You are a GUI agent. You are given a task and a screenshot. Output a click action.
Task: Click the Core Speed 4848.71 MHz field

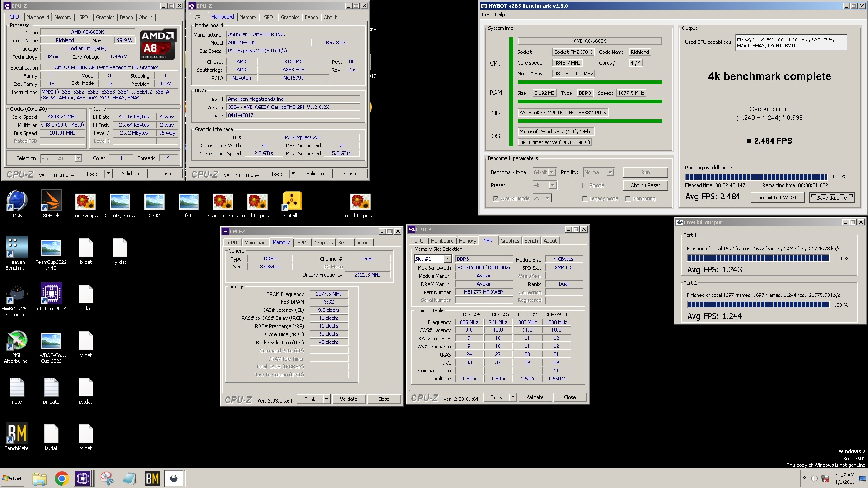click(62, 117)
